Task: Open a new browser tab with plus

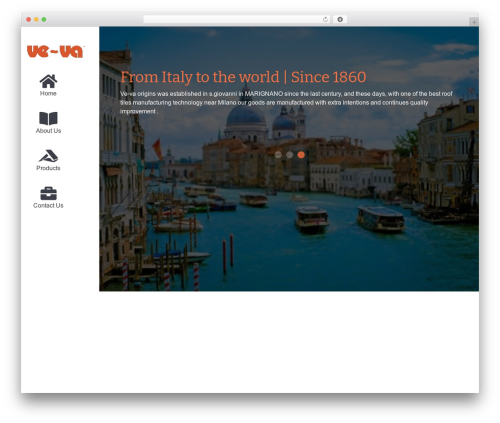Action: pos(474,22)
